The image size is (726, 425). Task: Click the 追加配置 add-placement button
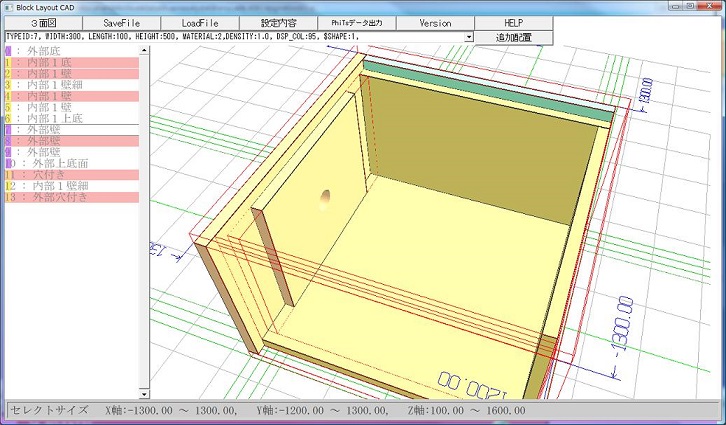click(x=513, y=38)
